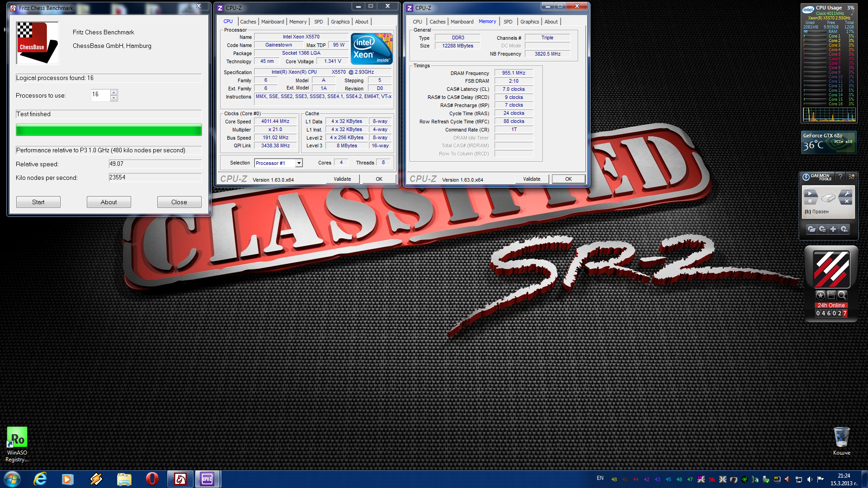
Task: Click the Daemon Tools lightning logo
Action: 806,177
